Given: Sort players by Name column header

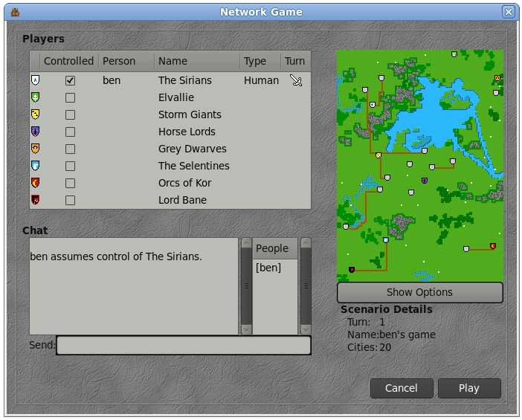Looking at the screenshot, I should [197, 61].
